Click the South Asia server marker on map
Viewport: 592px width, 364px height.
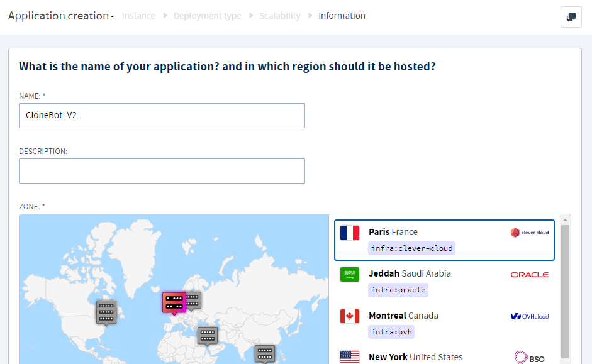(x=265, y=354)
